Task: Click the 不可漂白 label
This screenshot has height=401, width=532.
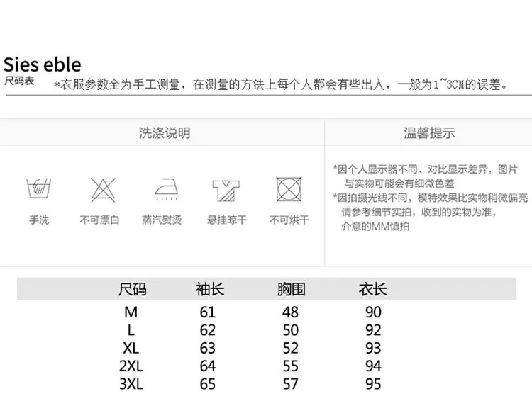Action: coord(99,220)
